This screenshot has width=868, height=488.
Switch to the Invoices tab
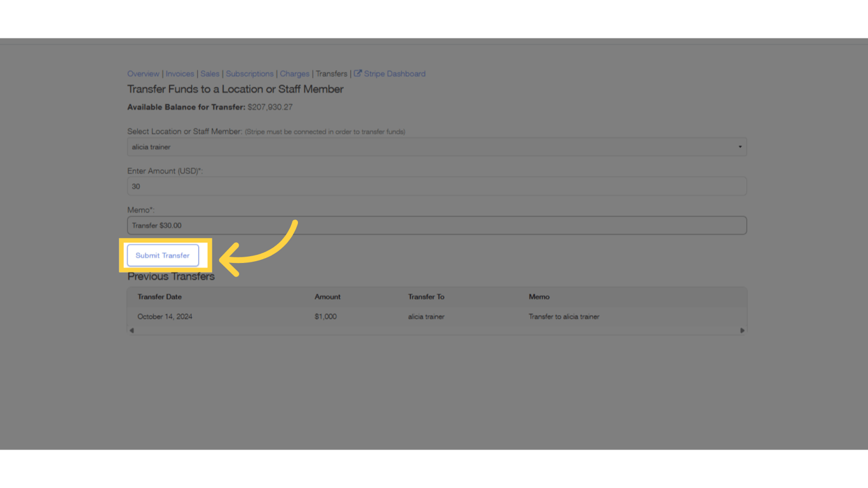click(179, 73)
